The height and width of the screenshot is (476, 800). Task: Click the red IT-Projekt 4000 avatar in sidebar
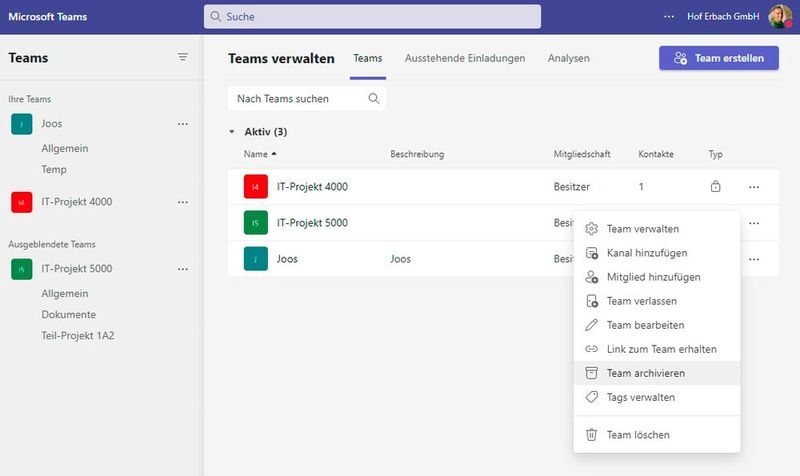point(21,202)
